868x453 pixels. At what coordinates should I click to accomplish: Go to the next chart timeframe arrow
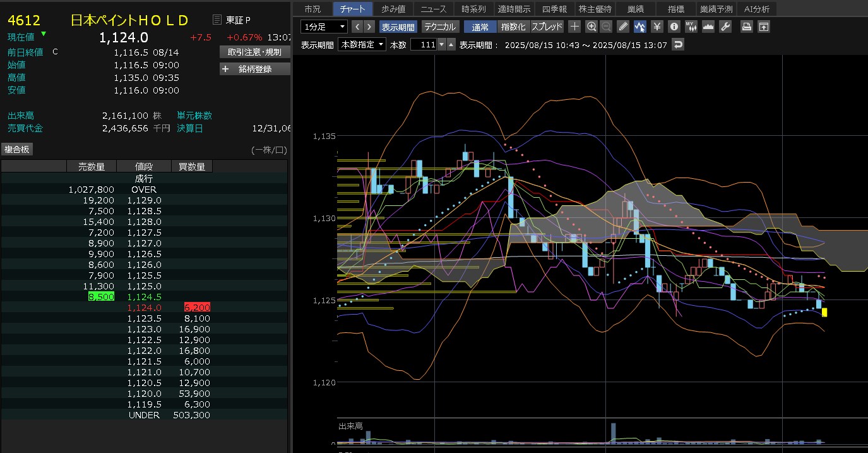point(369,27)
